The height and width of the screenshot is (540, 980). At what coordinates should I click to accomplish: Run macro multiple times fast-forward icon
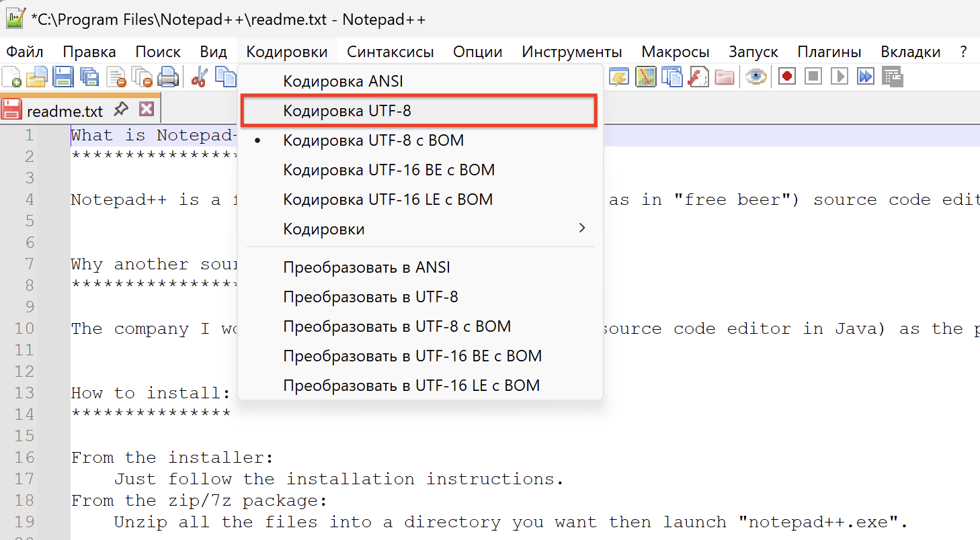[x=866, y=77]
